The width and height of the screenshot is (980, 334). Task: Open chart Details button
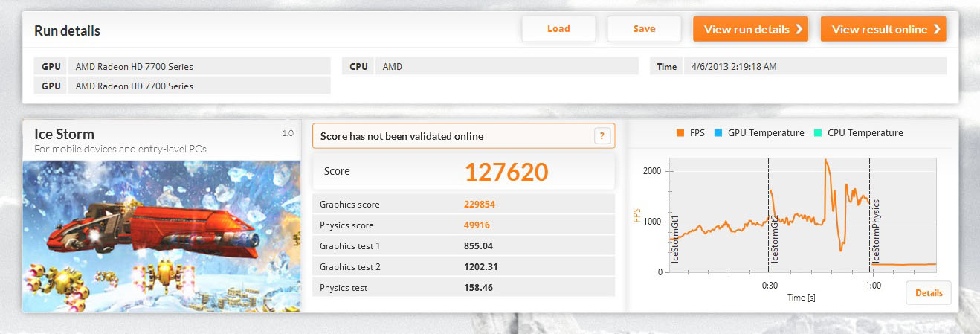coord(929,293)
